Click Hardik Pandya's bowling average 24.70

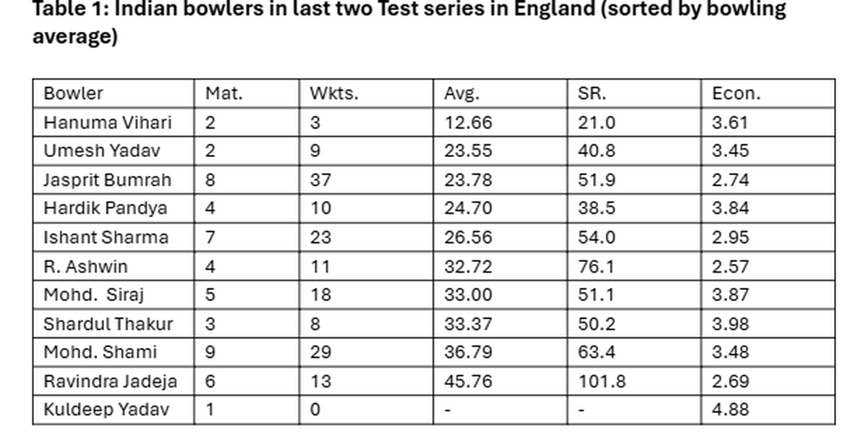tap(468, 208)
